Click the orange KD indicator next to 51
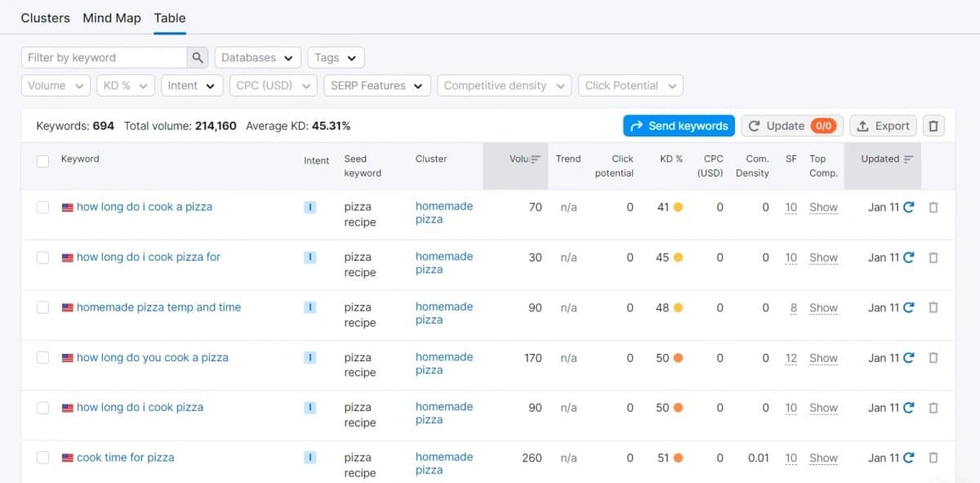 coord(678,458)
